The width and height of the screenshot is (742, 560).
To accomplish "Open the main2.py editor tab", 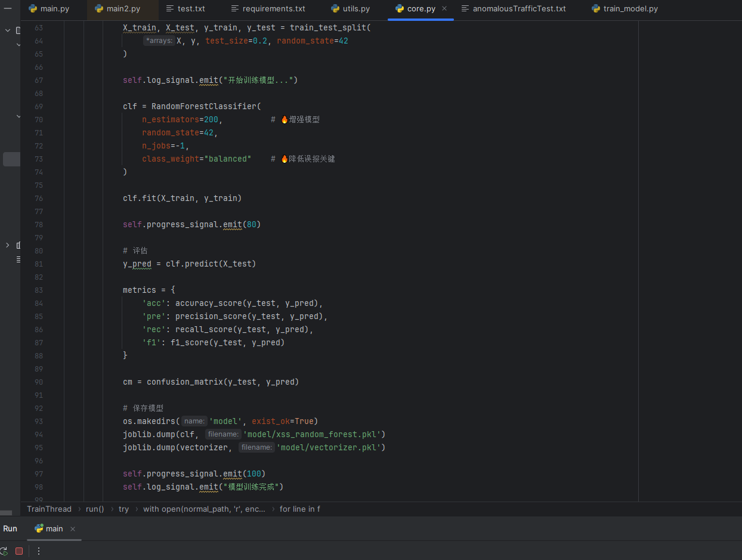I will [118, 9].
